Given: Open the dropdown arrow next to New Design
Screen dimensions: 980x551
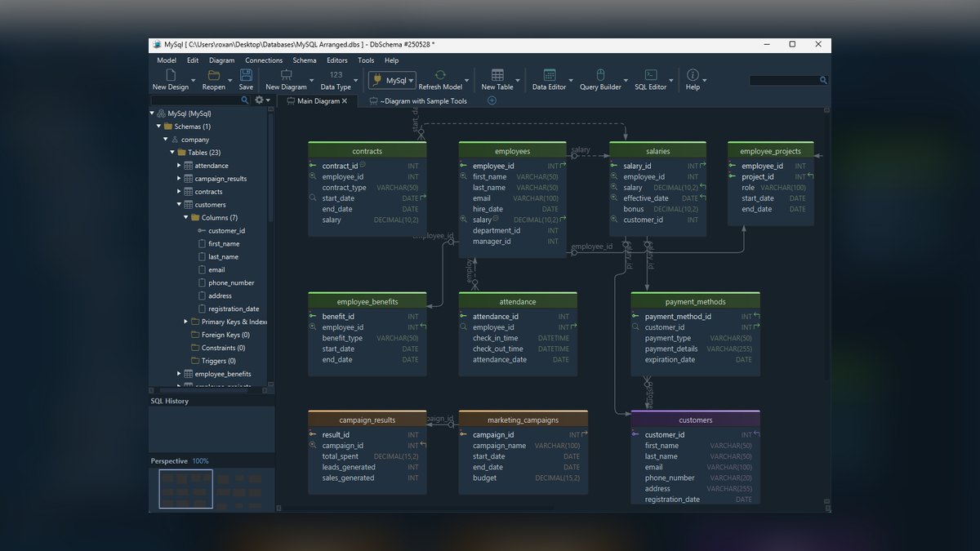Looking at the screenshot, I should [x=194, y=80].
